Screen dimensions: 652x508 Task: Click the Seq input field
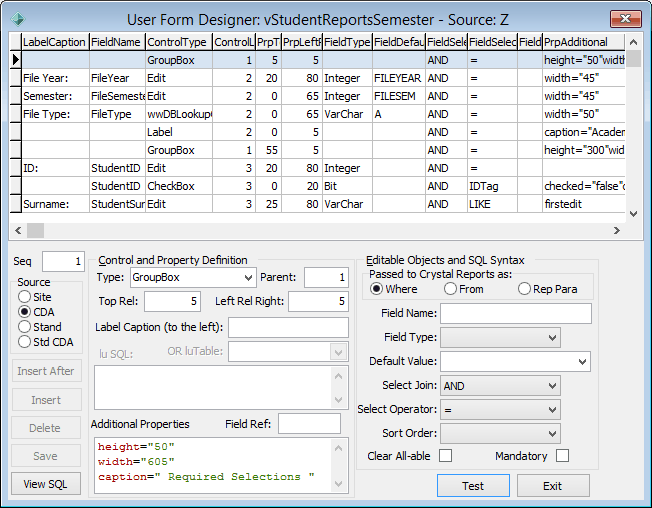click(x=64, y=261)
